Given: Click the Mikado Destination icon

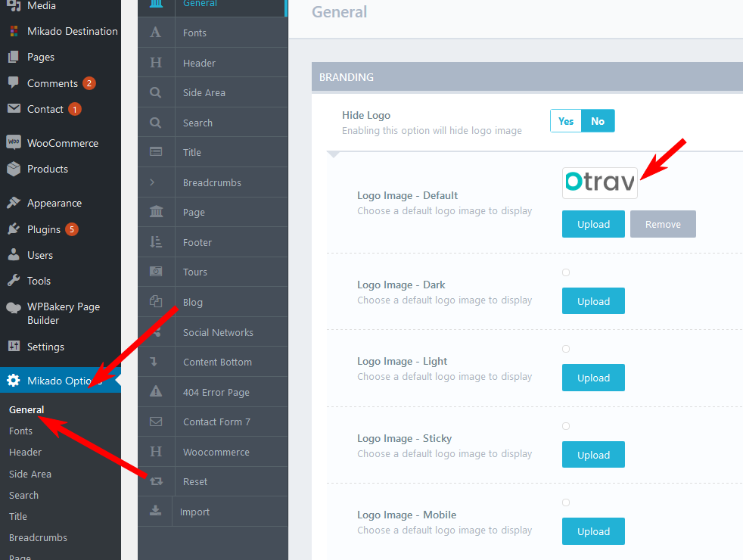Looking at the screenshot, I should coord(14,31).
